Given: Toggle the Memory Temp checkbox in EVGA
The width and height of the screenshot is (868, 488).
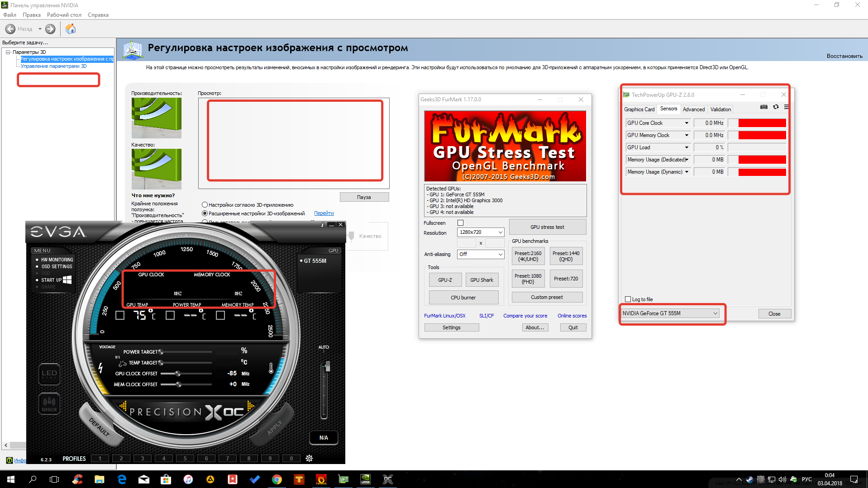Looking at the screenshot, I should (220, 315).
